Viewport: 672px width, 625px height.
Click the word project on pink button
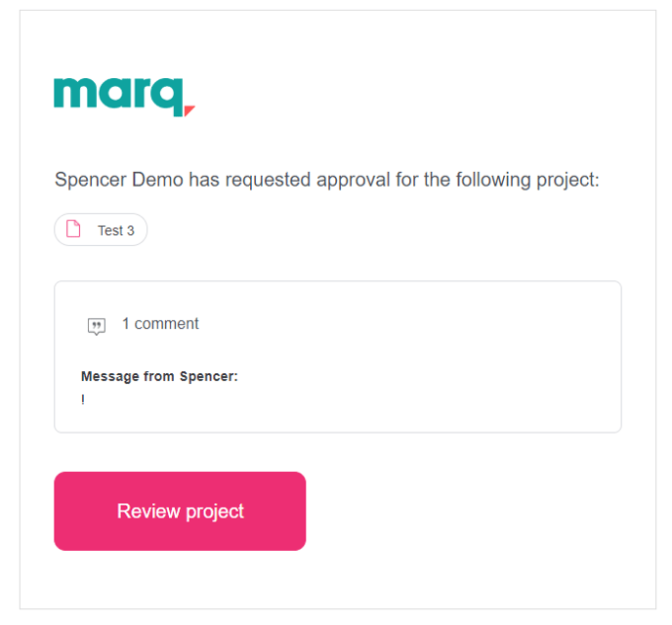tap(215, 512)
